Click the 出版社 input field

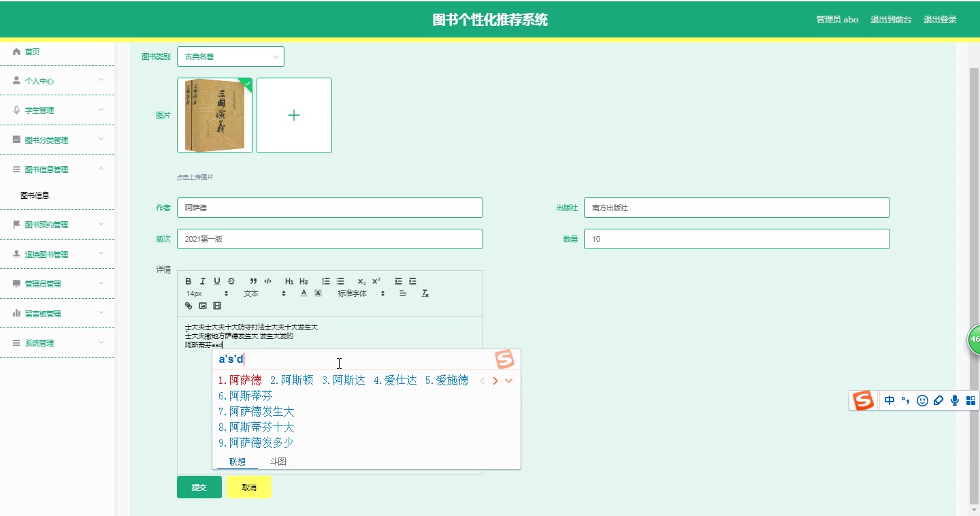pos(737,208)
